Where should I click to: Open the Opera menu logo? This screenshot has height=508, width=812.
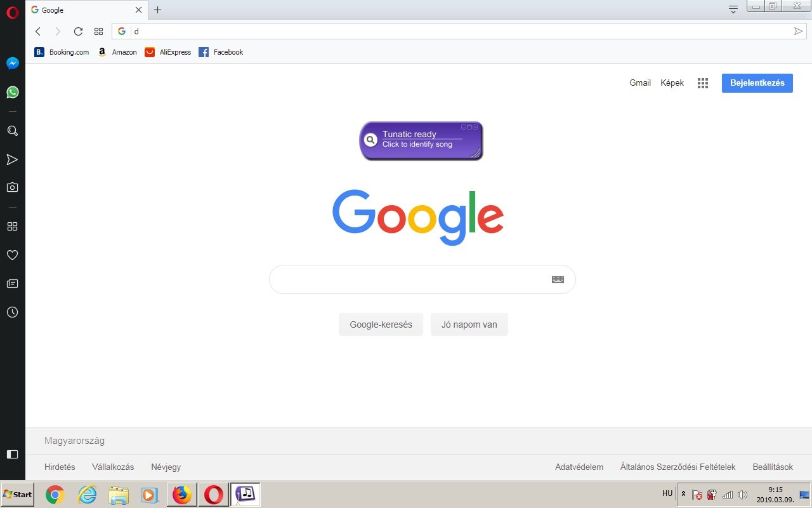coord(13,12)
